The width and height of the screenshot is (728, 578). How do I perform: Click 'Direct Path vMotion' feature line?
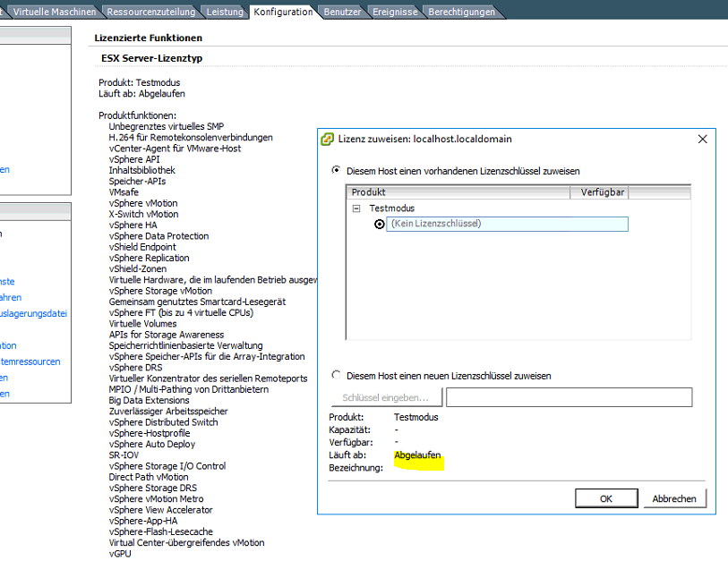[x=149, y=477]
